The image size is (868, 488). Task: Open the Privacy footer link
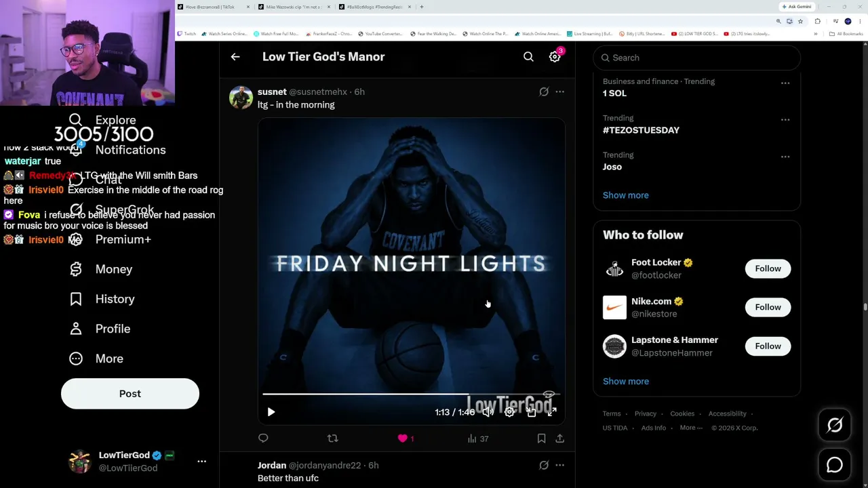646,413
